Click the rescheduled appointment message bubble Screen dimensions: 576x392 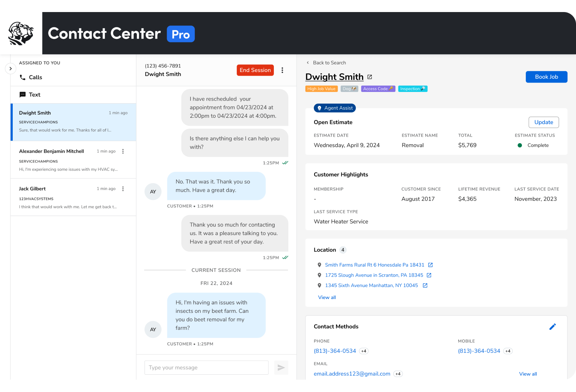235,107
